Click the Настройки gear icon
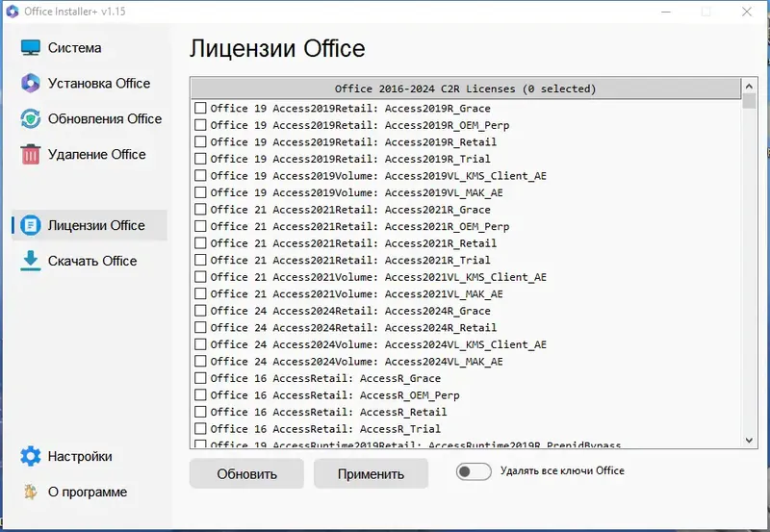The image size is (770, 532). click(31, 457)
